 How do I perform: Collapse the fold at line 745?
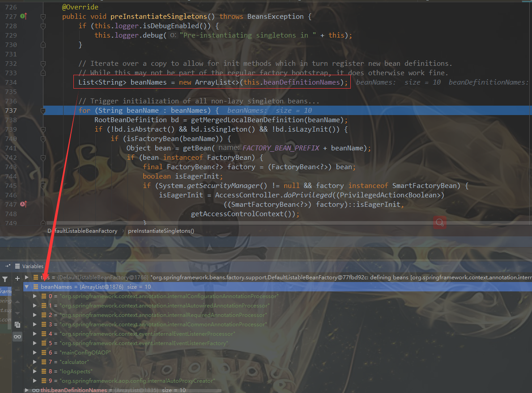[x=43, y=186]
